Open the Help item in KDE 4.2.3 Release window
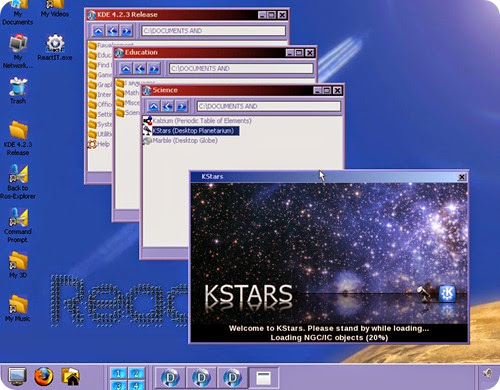The image size is (500, 390). pos(99,144)
